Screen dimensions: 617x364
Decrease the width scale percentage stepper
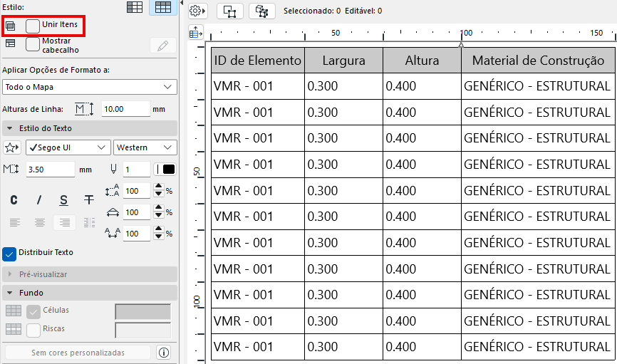tap(158, 216)
